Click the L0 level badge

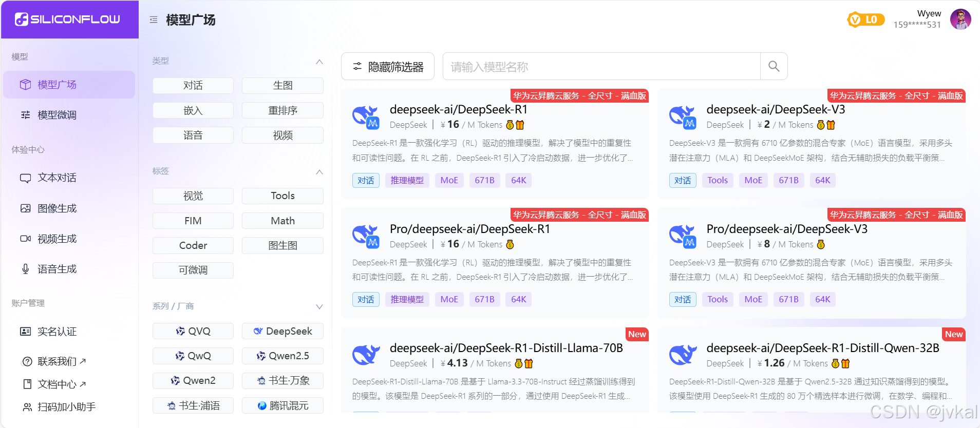(866, 20)
